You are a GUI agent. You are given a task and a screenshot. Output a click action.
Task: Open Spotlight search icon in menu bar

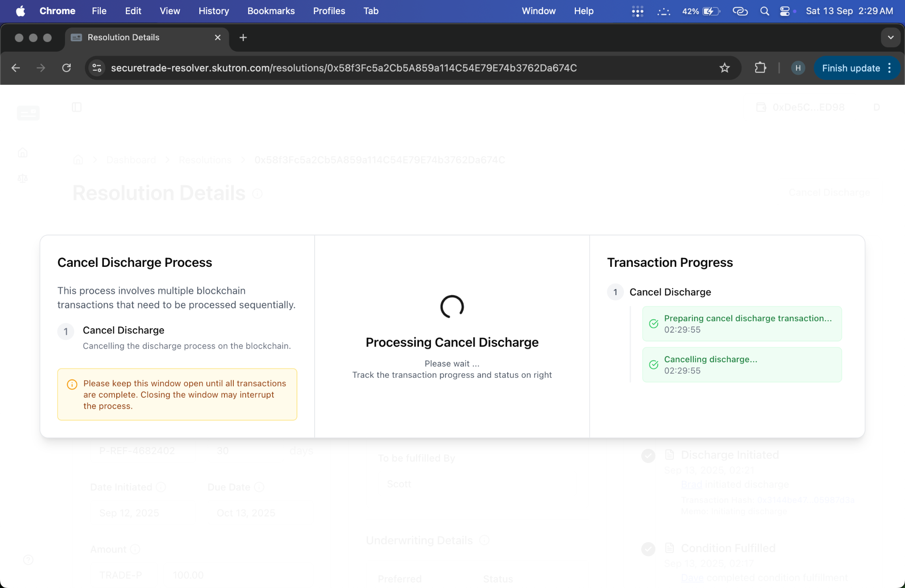coord(764,11)
